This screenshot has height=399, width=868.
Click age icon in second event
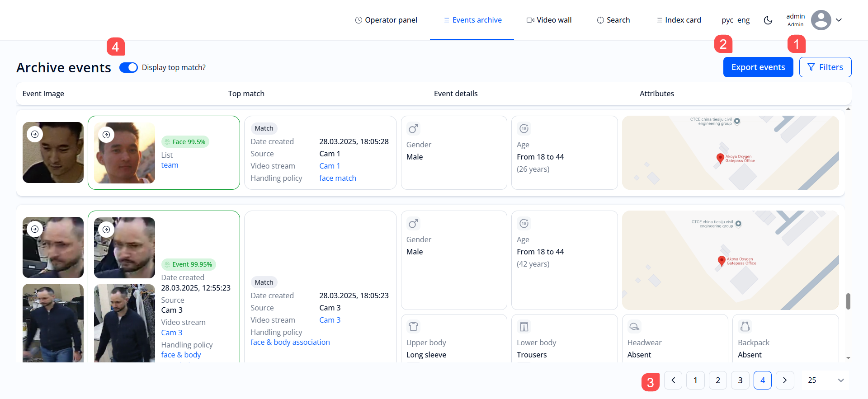point(524,224)
